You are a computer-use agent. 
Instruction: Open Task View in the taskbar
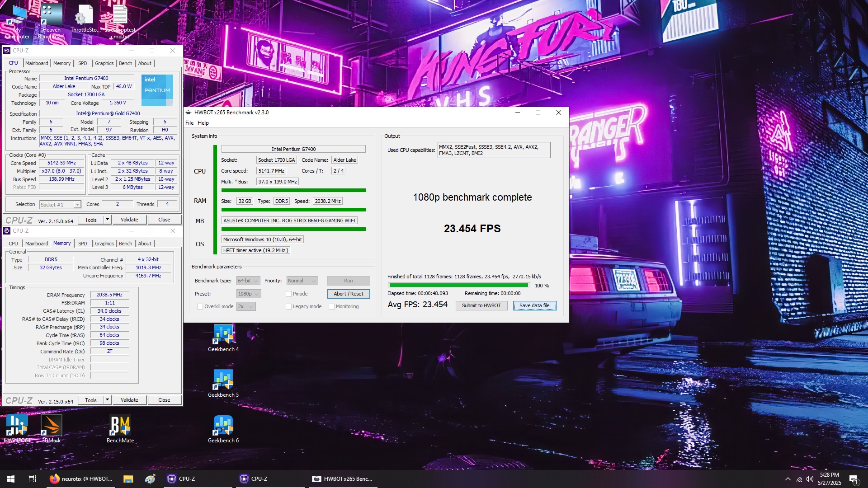(x=33, y=479)
